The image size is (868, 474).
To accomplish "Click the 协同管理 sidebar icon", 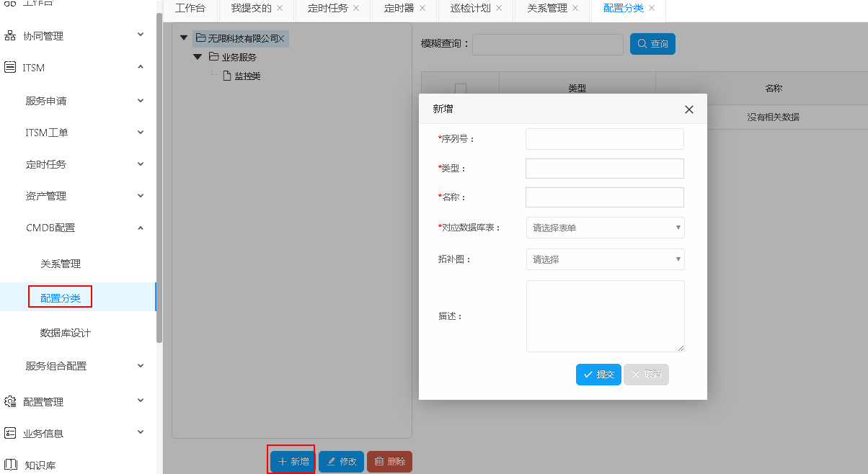I will 10,35.
